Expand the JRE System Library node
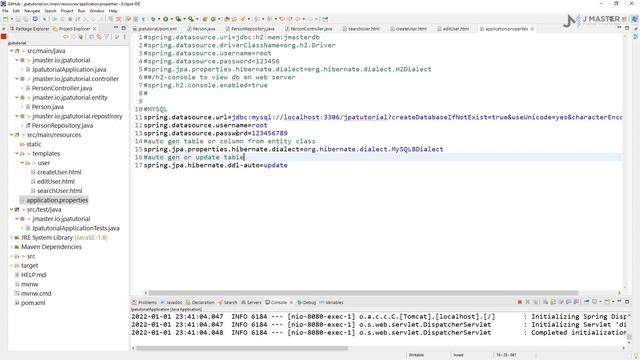 tap(11, 238)
